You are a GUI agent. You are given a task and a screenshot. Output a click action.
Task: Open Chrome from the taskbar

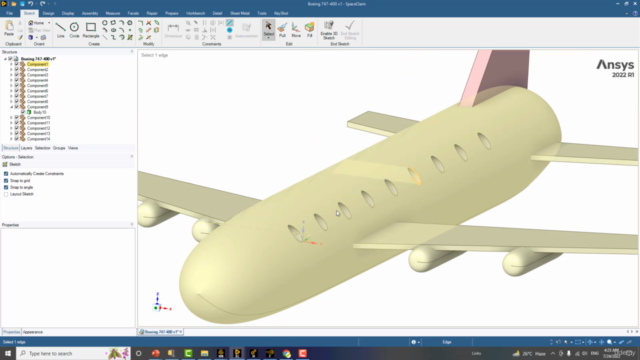tap(286, 353)
